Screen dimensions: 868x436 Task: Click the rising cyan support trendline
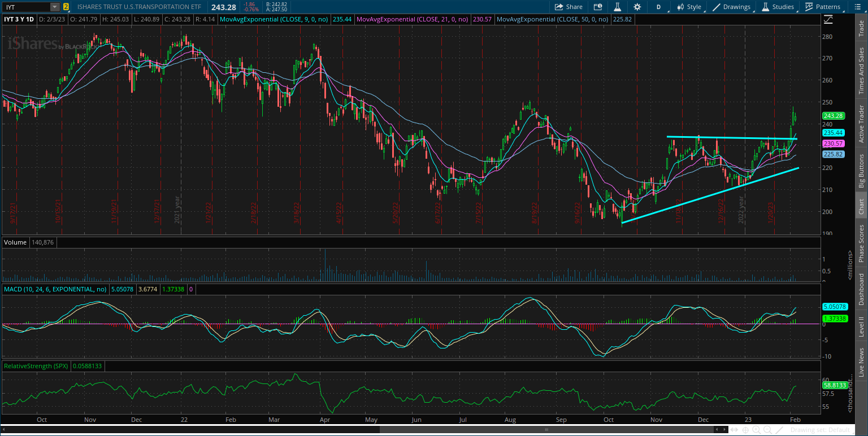point(710,195)
